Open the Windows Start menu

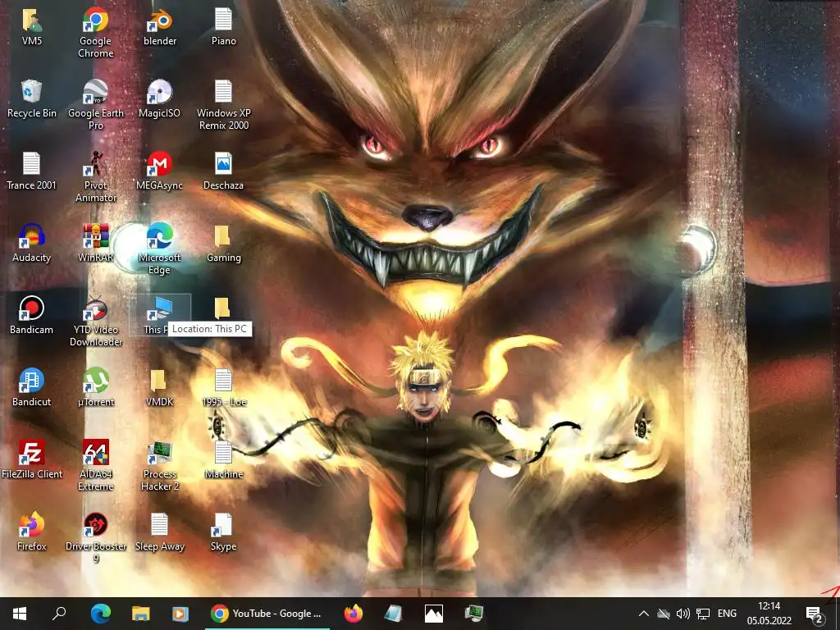(x=20, y=614)
